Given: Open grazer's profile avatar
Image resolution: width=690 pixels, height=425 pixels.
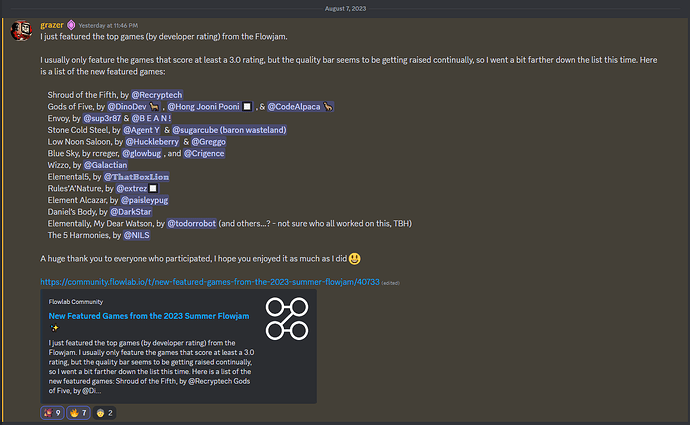Looking at the screenshot, I should pyautogui.click(x=21, y=30).
